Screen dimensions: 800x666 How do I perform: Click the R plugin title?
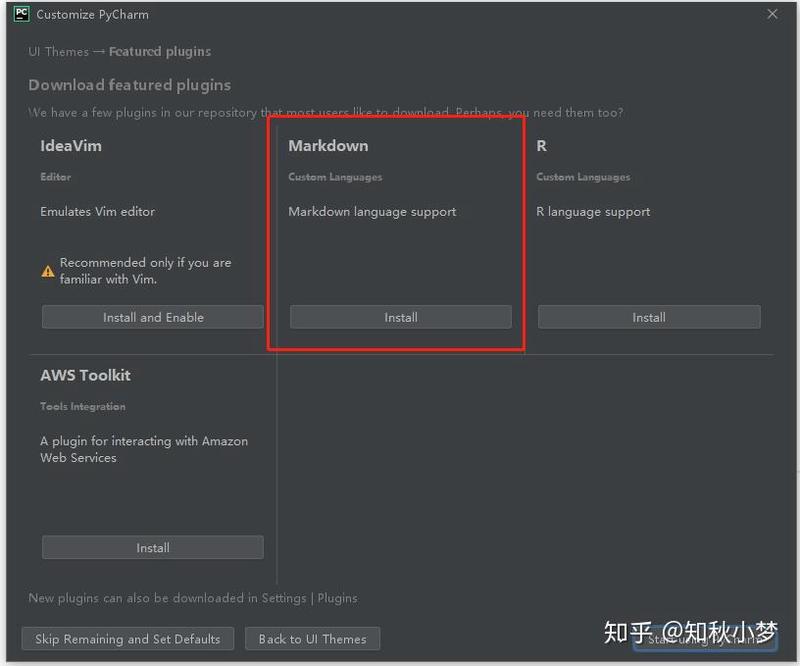[541, 146]
